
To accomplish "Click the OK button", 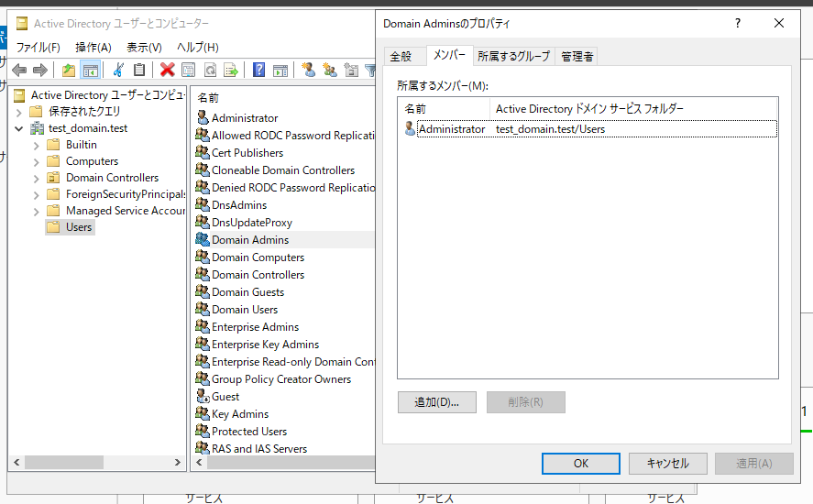I will click(581, 464).
